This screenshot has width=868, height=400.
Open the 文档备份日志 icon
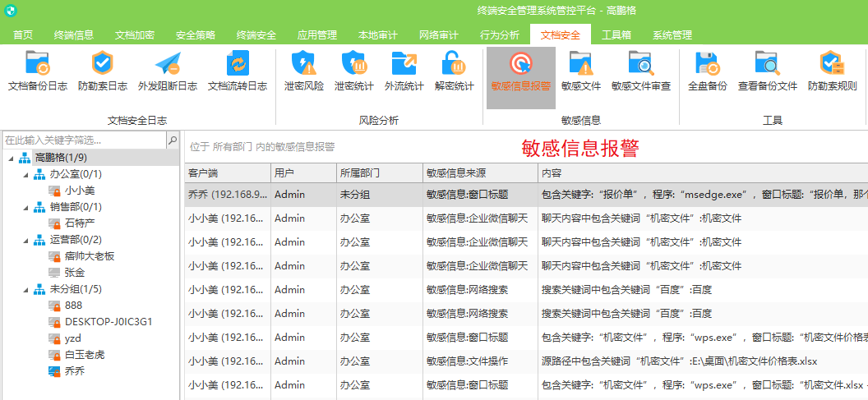(38, 64)
